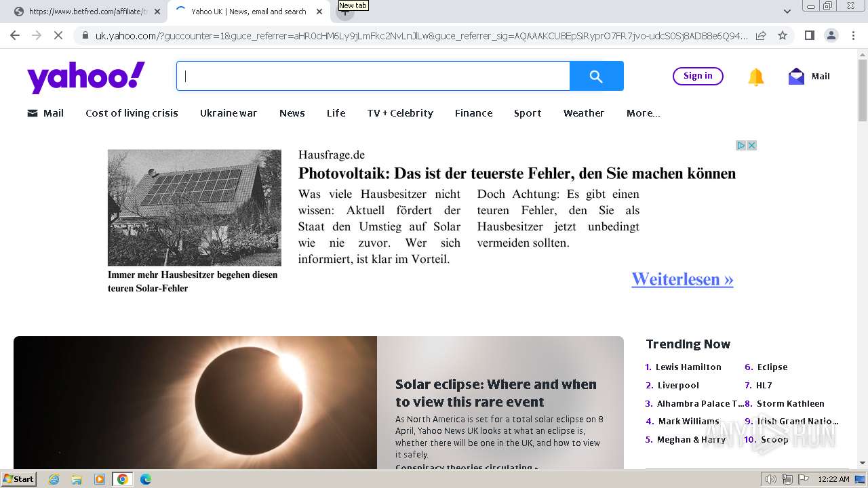This screenshot has height=488, width=868.
Task: Close the ad with the X icon
Action: pos(751,146)
